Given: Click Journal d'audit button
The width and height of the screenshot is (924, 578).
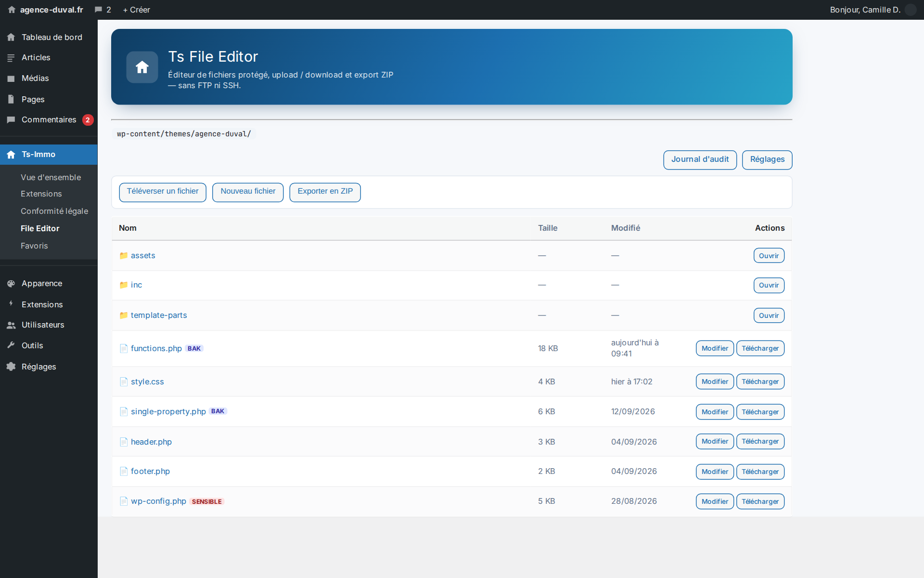Looking at the screenshot, I should pos(700,159).
